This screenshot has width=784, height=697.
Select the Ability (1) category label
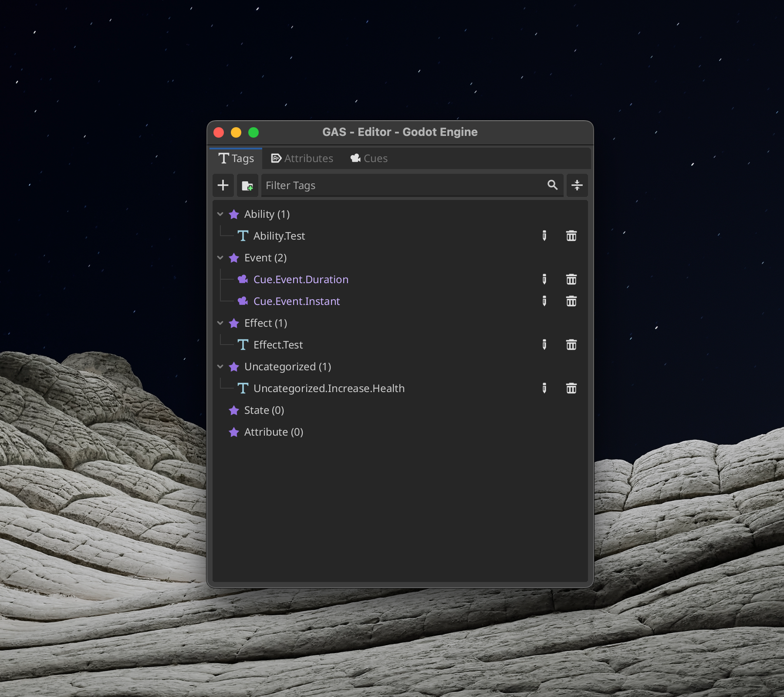coord(267,214)
